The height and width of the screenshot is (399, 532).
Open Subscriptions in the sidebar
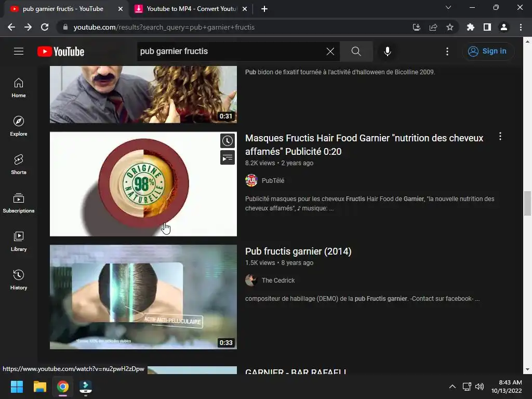tap(19, 203)
